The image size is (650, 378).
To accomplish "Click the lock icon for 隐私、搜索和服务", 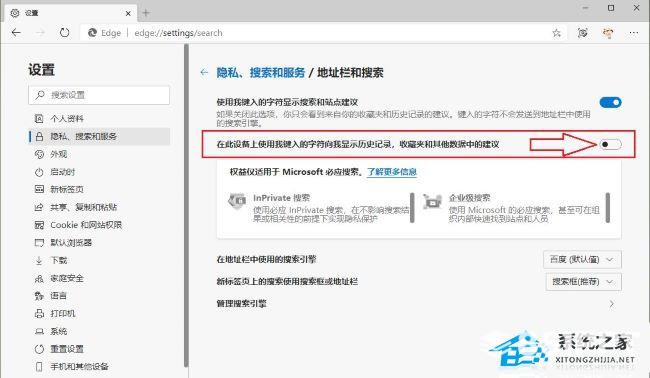I will [39, 136].
